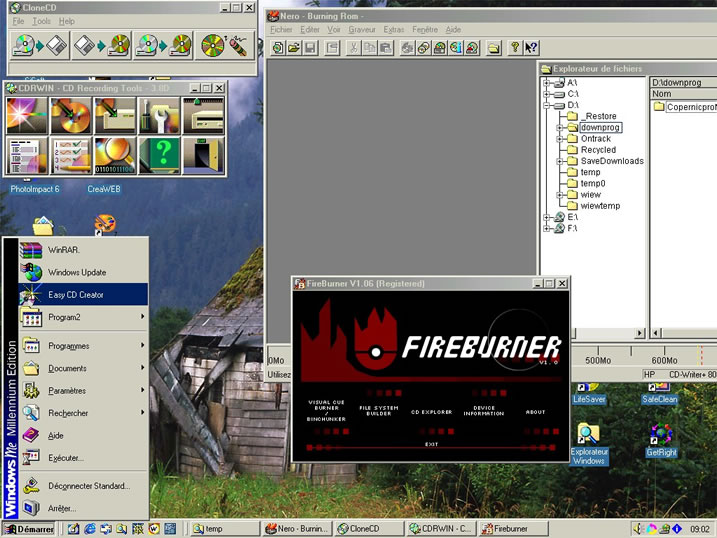Click Nero's New Compilation toolbar icon
717x538 pixels.
tap(278, 48)
